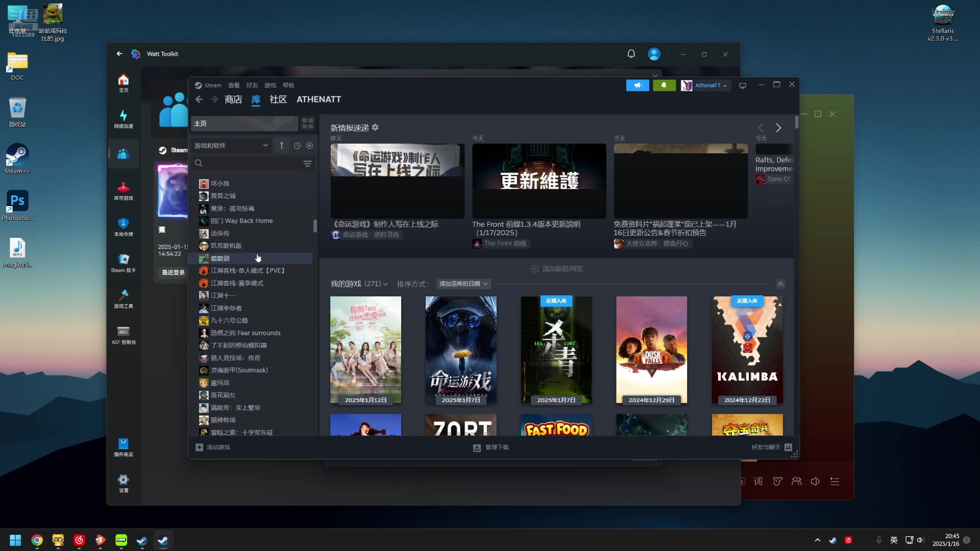Image resolution: width=980 pixels, height=551 pixels.
Task: Open the Dusk Falls game cover
Action: 651,350
